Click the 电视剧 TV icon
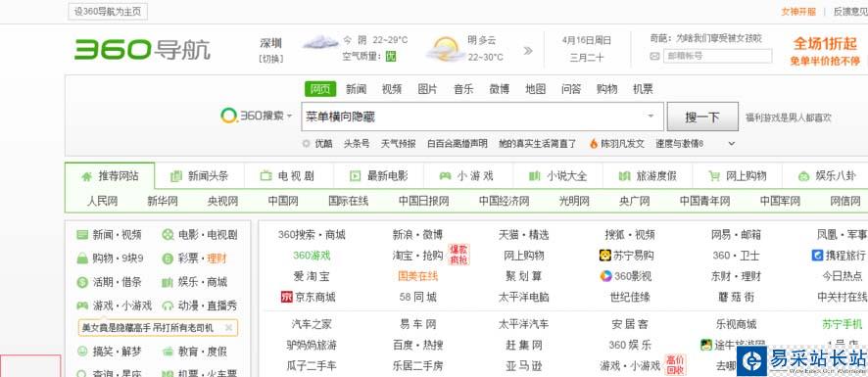 [x=266, y=176]
